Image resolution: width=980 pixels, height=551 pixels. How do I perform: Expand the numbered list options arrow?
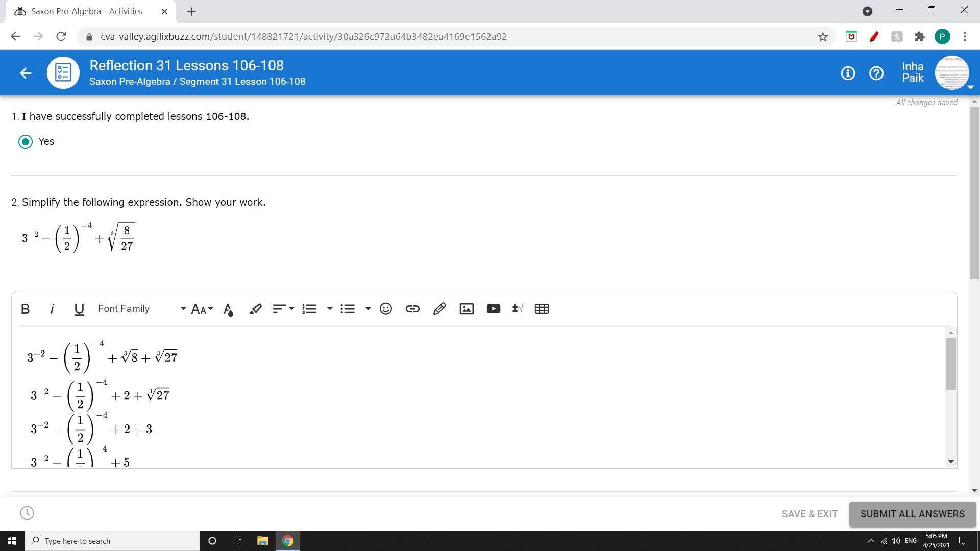pos(330,309)
